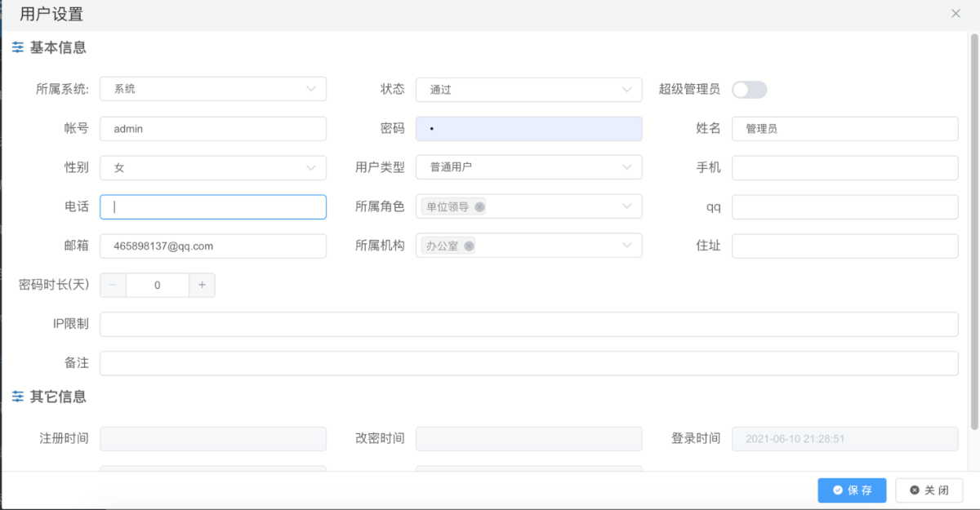Viewport: 980px width, 510px height.
Task: Click the 其它信息 section settings icon
Action: 17,397
